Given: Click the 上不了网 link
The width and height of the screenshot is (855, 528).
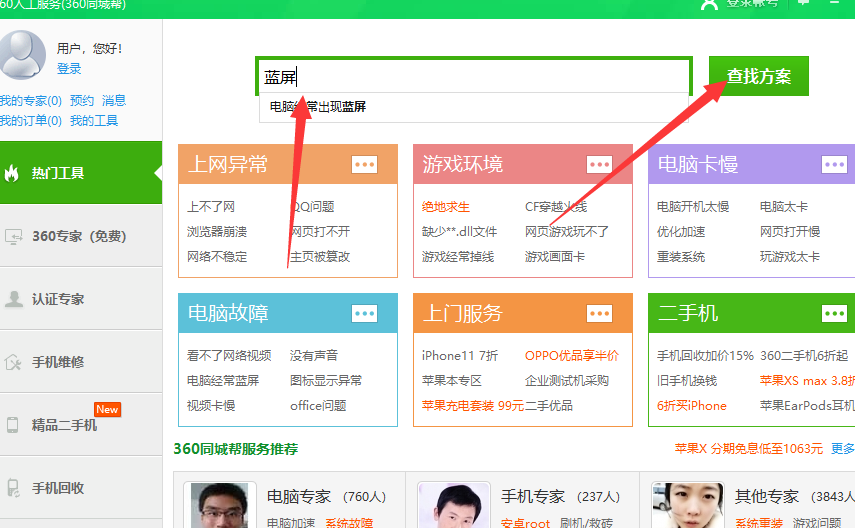Looking at the screenshot, I should 211,207.
